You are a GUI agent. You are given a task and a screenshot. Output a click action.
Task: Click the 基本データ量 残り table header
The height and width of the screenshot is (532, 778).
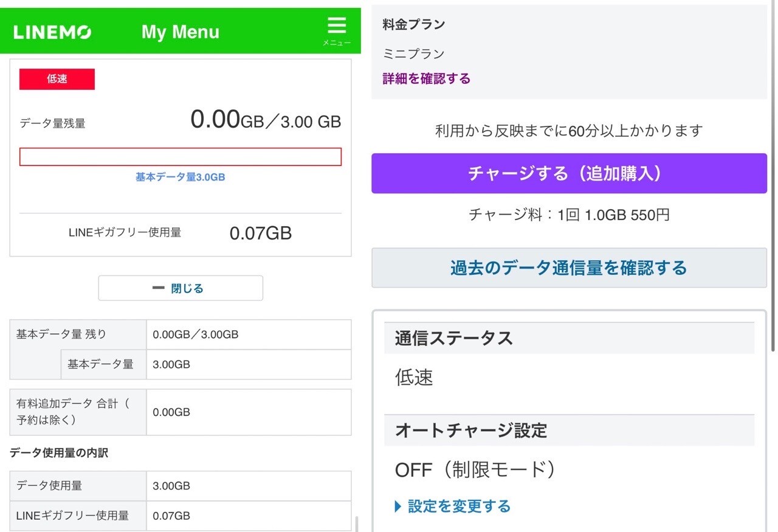point(78,334)
